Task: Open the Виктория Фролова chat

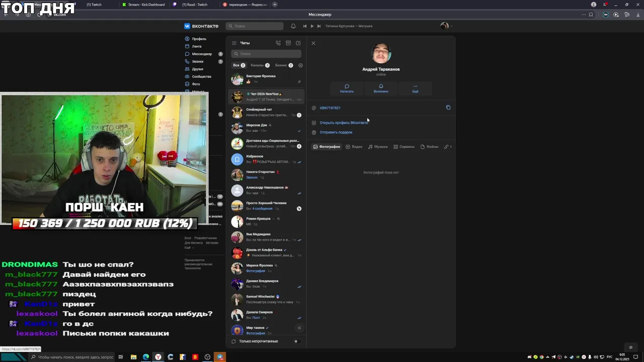Action: (x=267, y=79)
